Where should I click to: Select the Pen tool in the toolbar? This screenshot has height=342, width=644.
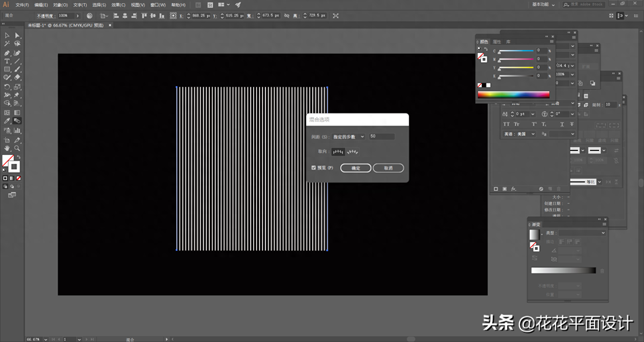point(7,53)
